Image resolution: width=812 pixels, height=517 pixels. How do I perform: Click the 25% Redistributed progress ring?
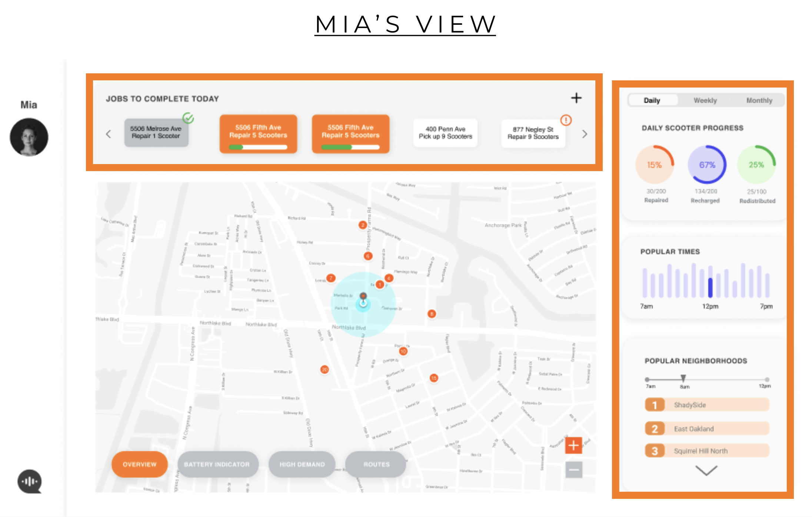coord(756,164)
